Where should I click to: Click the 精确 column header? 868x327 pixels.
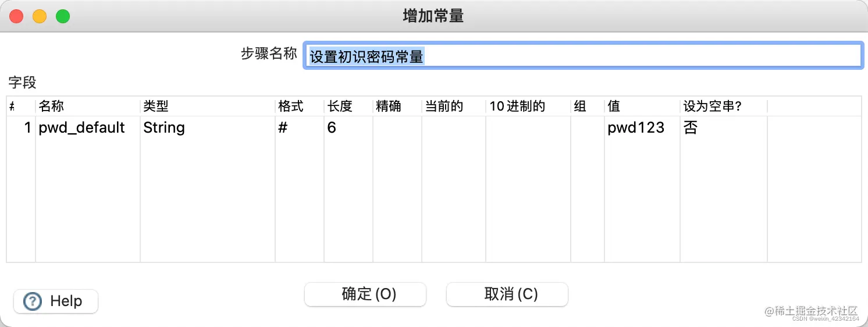pyautogui.click(x=397, y=106)
